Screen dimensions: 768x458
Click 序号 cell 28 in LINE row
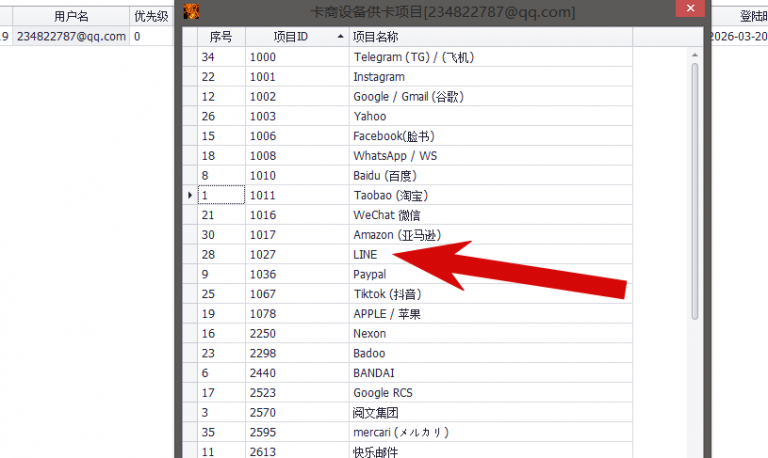221,255
